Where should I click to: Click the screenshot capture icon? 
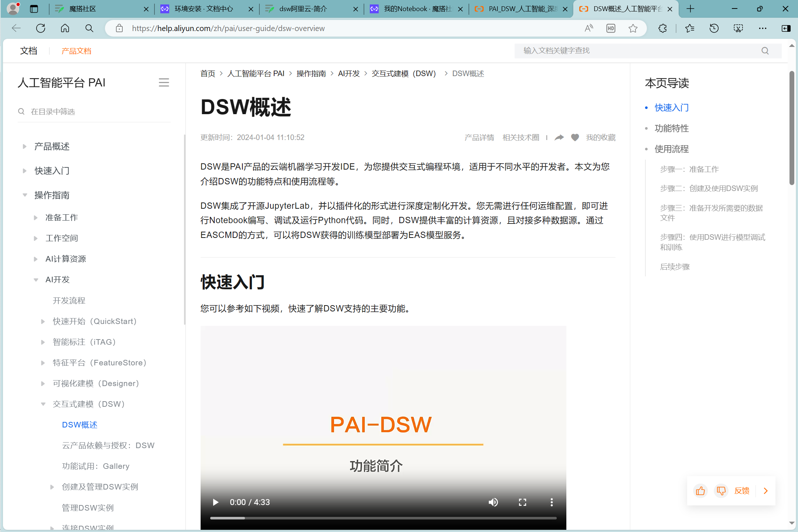pyautogui.click(x=738, y=28)
